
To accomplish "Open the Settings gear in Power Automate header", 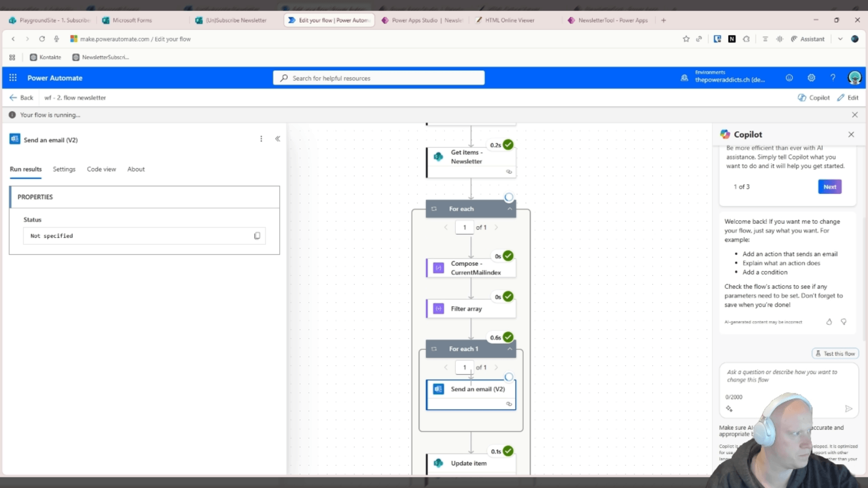I will point(811,78).
